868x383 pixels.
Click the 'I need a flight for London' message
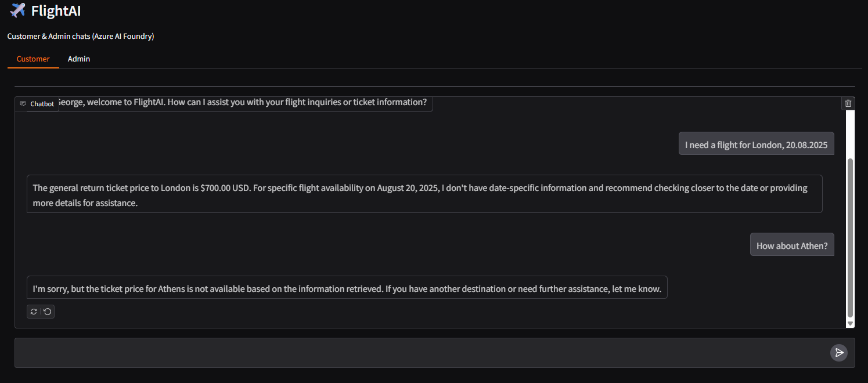[756, 144]
